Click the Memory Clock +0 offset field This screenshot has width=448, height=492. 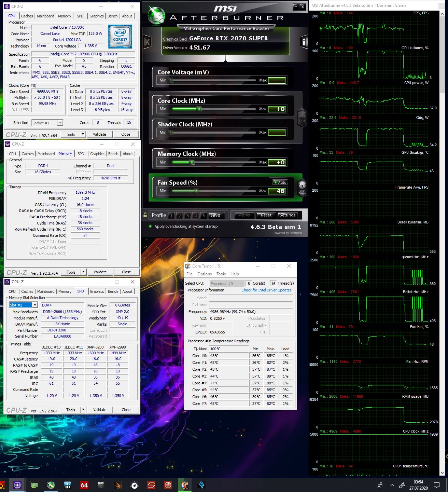277,162
